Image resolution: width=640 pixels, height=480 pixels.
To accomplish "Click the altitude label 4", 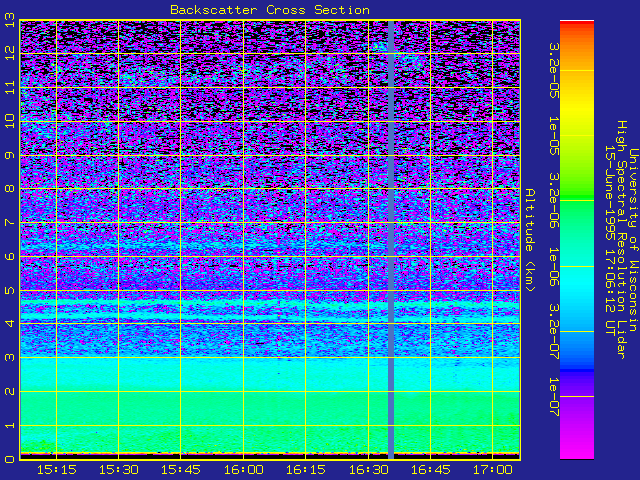I will [10, 323].
